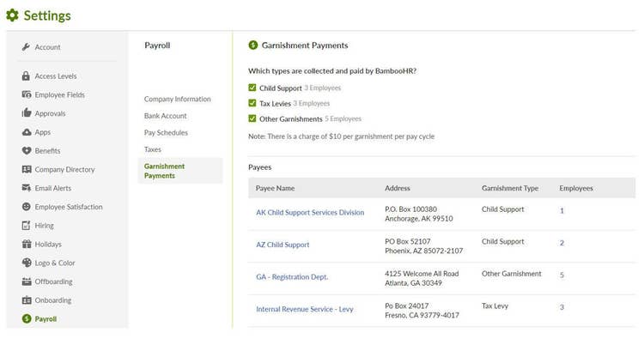
Task: Click employee count 3 for IRS Levy
Action: point(562,307)
